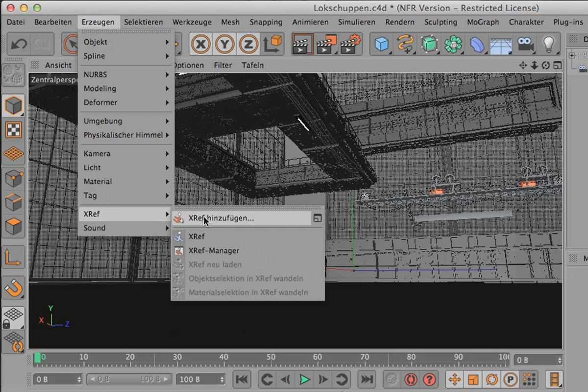Open the Kamera submenu
The image size is (588, 392).
click(x=126, y=153)
